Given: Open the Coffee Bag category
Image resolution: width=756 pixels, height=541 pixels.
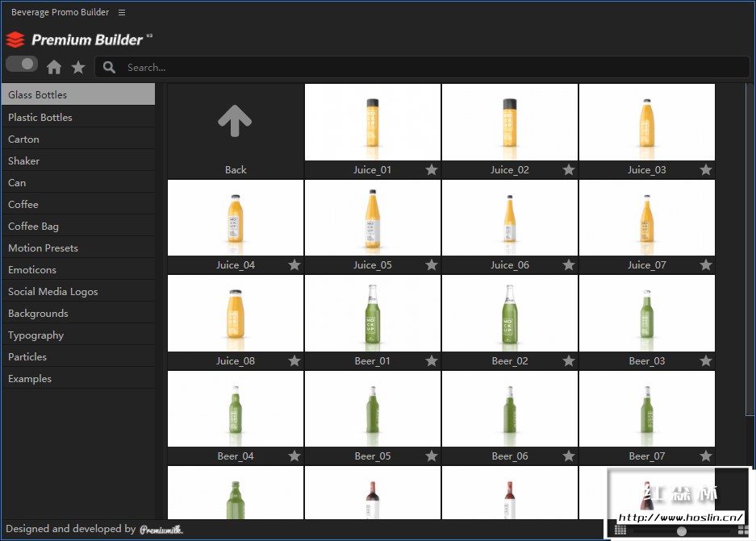Looking at the screenshot, I should 78,226.
